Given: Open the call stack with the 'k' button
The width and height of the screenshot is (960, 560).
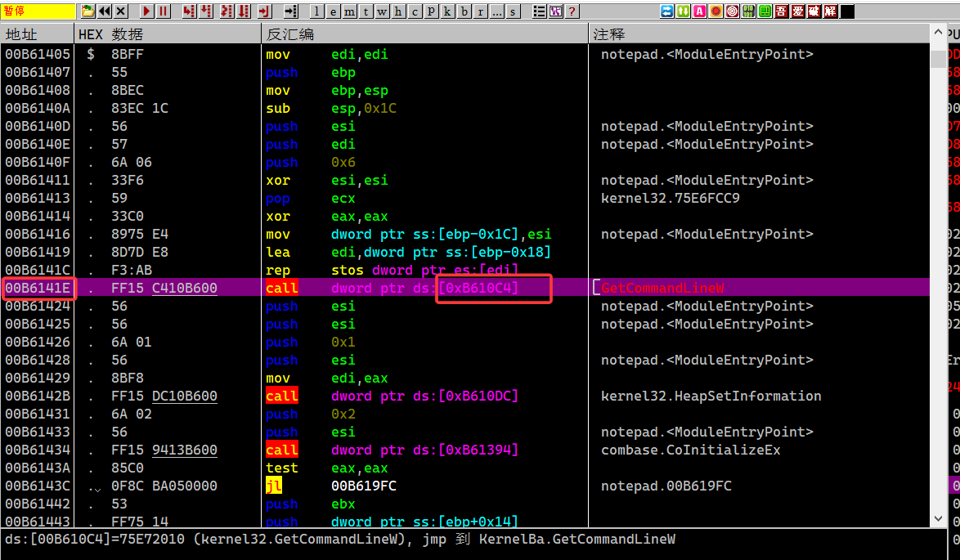Looking at the screenshot, I should (447, 11).
